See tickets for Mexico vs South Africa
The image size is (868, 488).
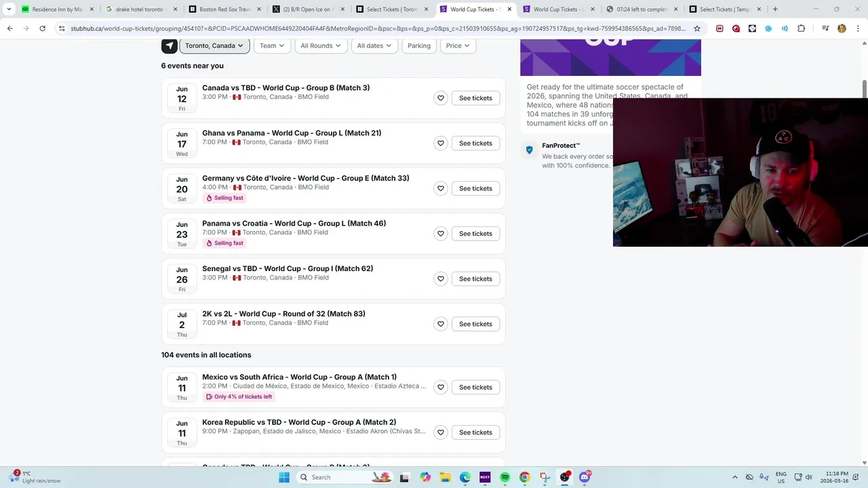pos(475,387)
